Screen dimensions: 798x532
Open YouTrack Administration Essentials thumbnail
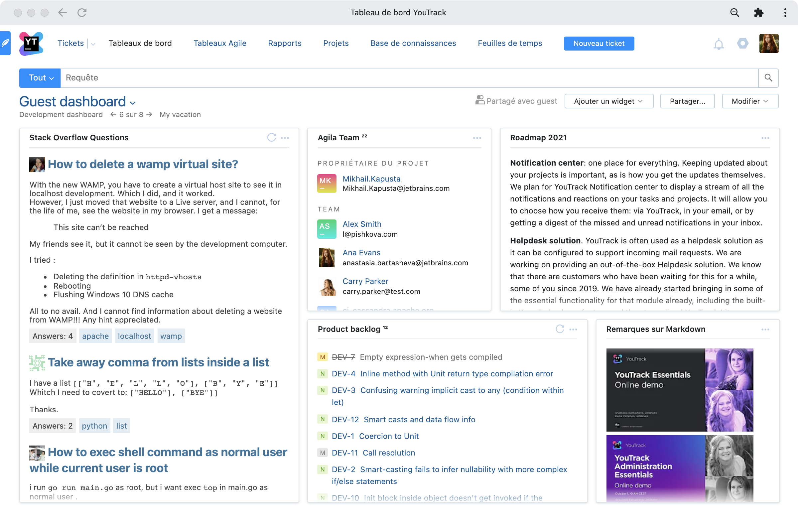(680, 468)
